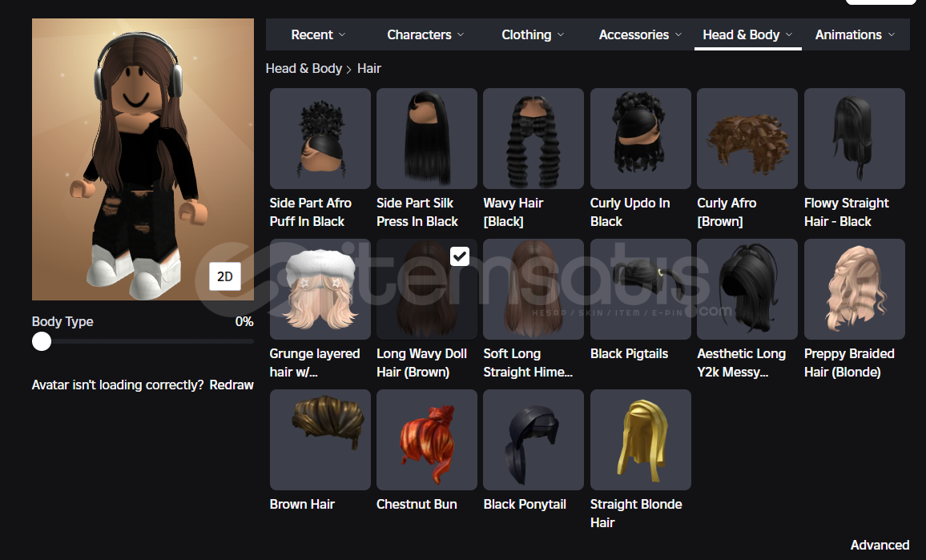926x560 pixels.
Task: Choose the Wavy Hair [Black] thumbnail
Action: (533, 139)
